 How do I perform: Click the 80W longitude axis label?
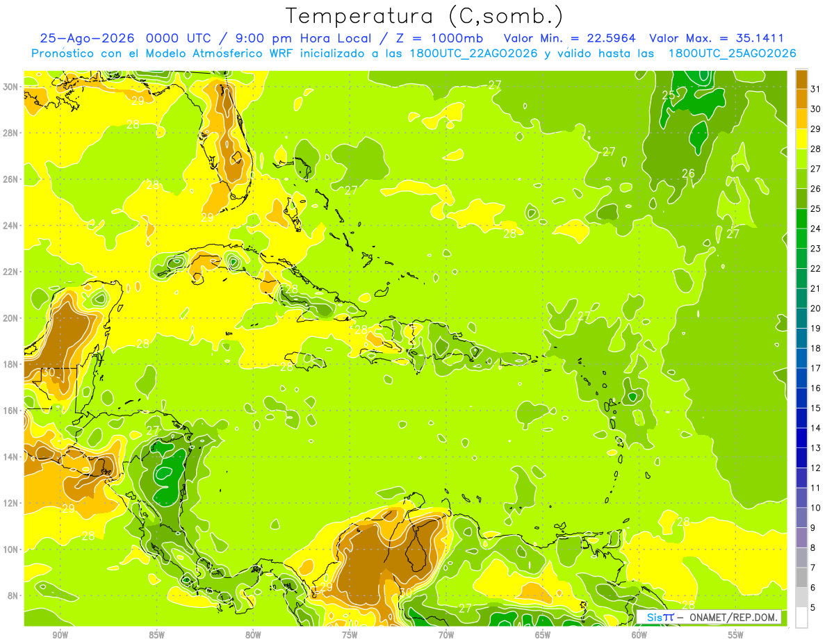pyautogui.click(x=253, y=635)
